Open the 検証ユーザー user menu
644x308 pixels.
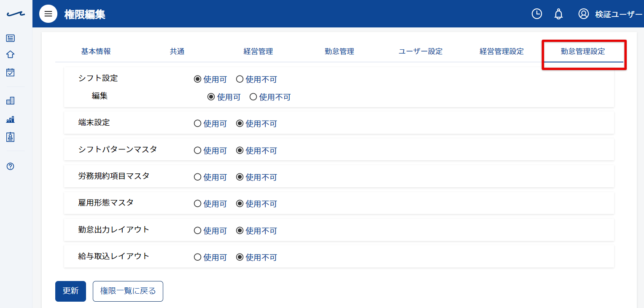point(618,14)
